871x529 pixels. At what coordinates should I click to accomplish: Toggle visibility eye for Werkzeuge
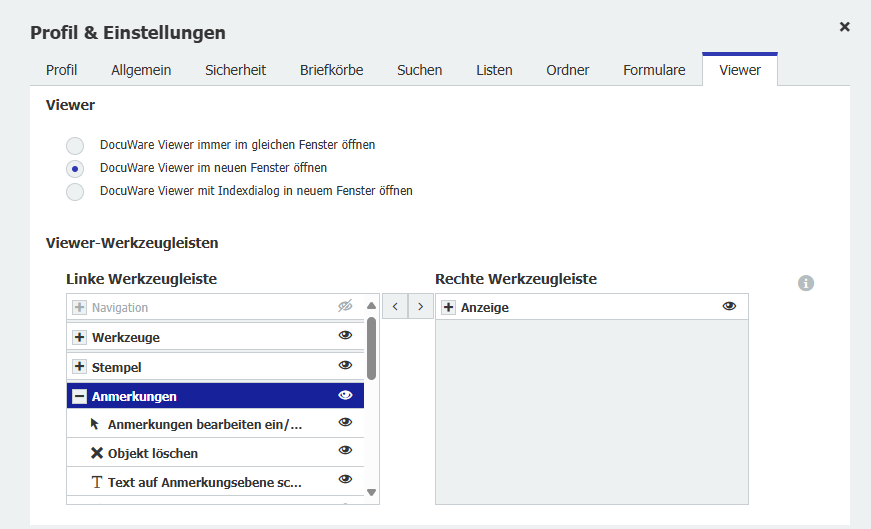tap(346, 337)
